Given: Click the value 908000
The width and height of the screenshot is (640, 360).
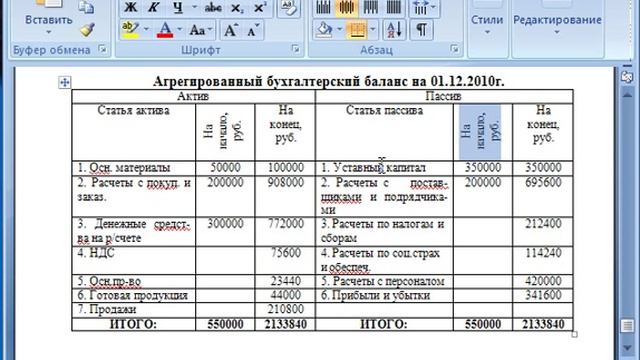Looking at the screenshot, I should pyautogui.click(x=286, y=182).
